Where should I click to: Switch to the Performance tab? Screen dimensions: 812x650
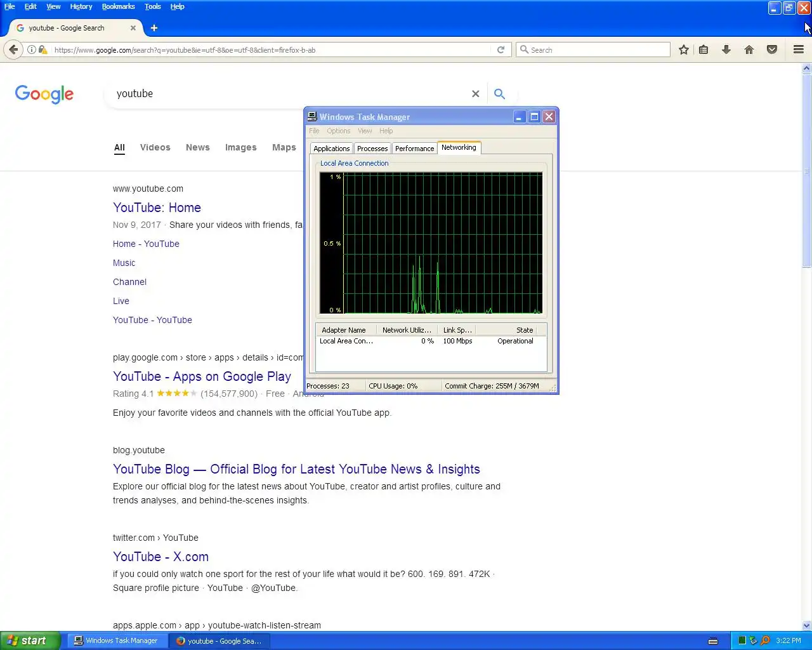tap(414, 149)
